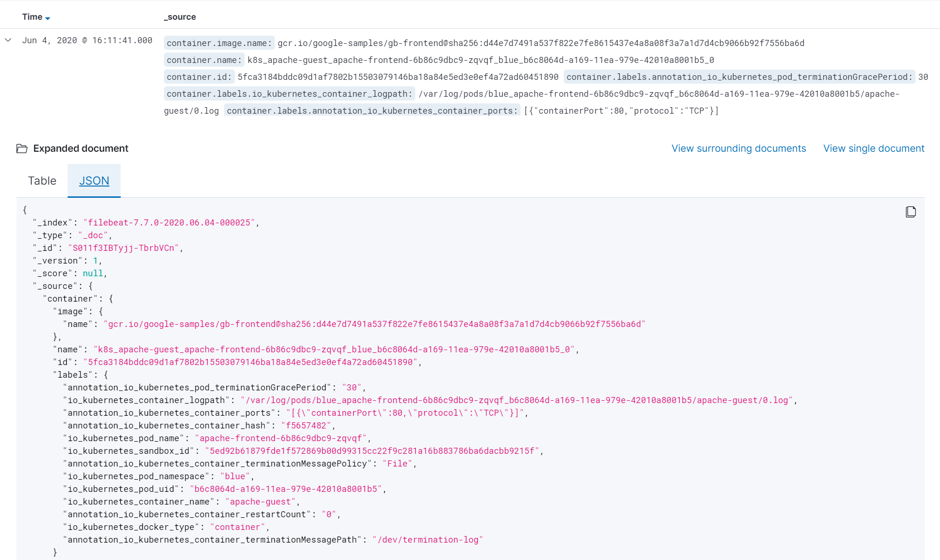Click the container.id field label

tap(199, 77)
